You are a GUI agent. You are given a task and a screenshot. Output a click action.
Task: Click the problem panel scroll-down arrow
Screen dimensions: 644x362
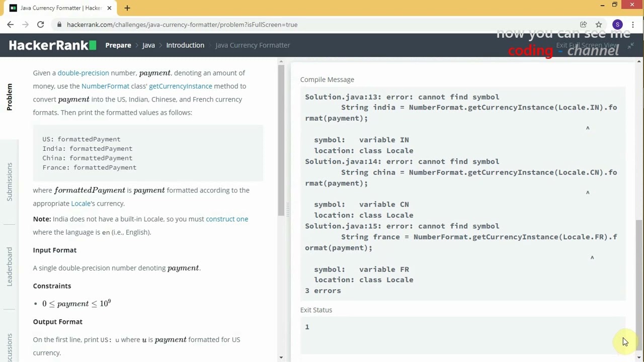tap(281, 357)
